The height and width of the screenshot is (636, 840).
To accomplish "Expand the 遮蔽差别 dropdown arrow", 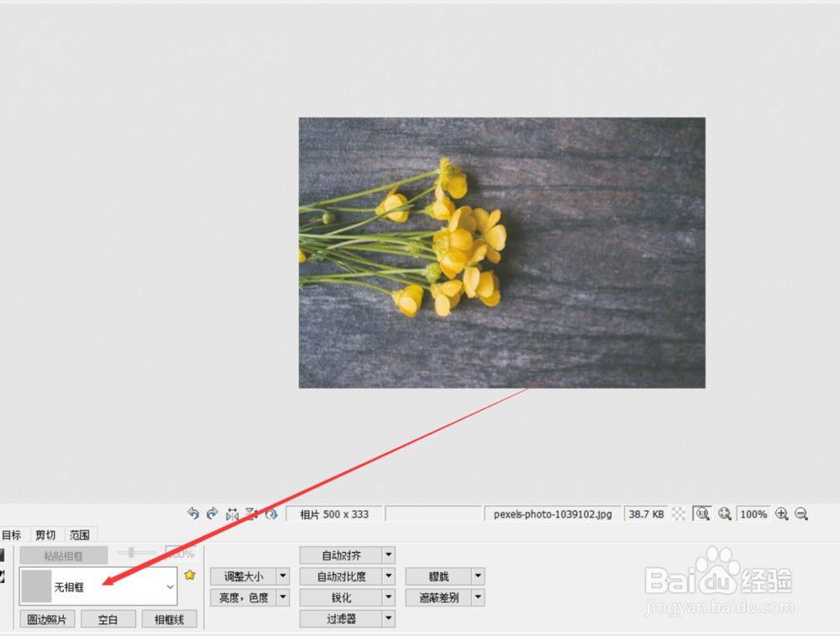I will (479, 597).
